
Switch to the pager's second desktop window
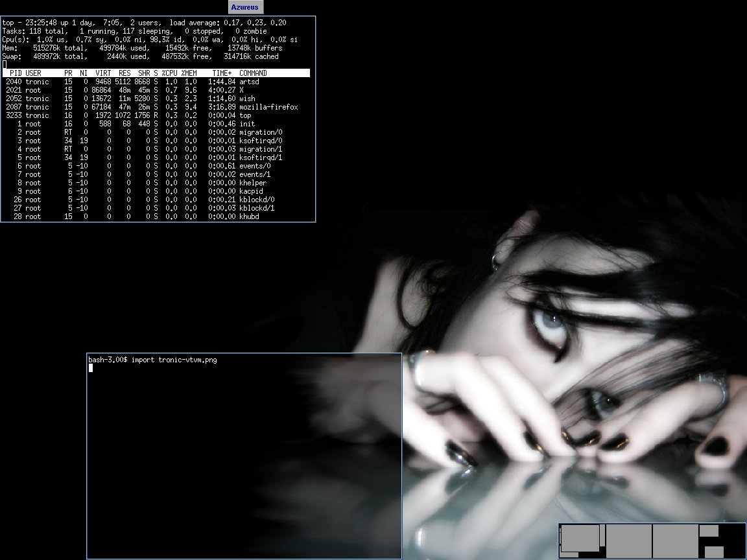click(628, 541)
